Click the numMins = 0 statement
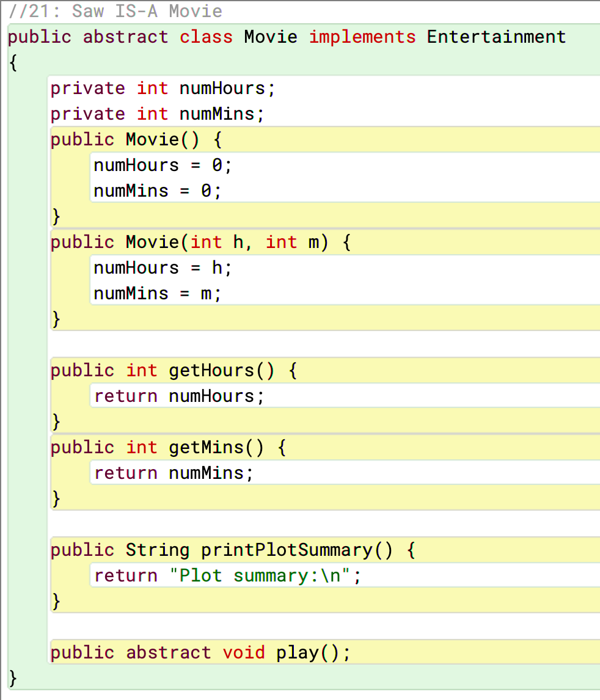Image resolution: width=600 pixels, height=700 pixels. 157,191
